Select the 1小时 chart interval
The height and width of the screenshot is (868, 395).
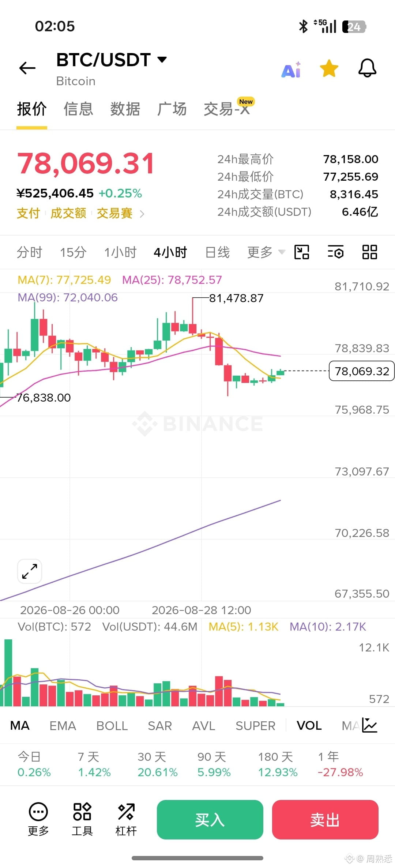(120, 252)
